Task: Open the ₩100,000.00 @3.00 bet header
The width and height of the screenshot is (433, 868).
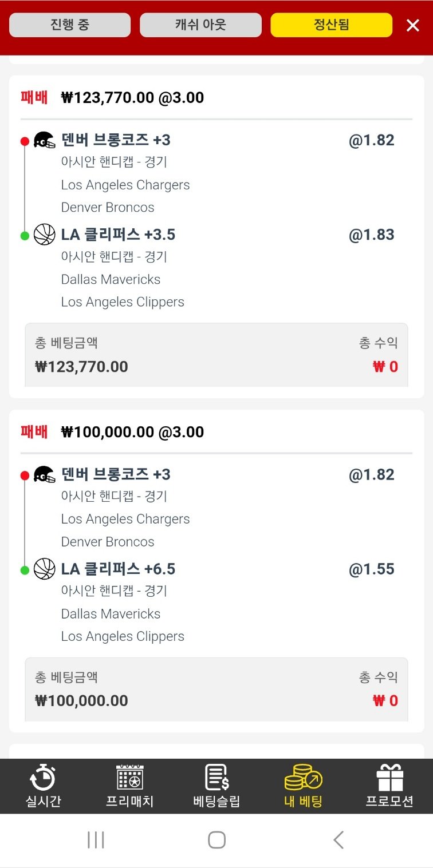Action: (x=132, y=432)
